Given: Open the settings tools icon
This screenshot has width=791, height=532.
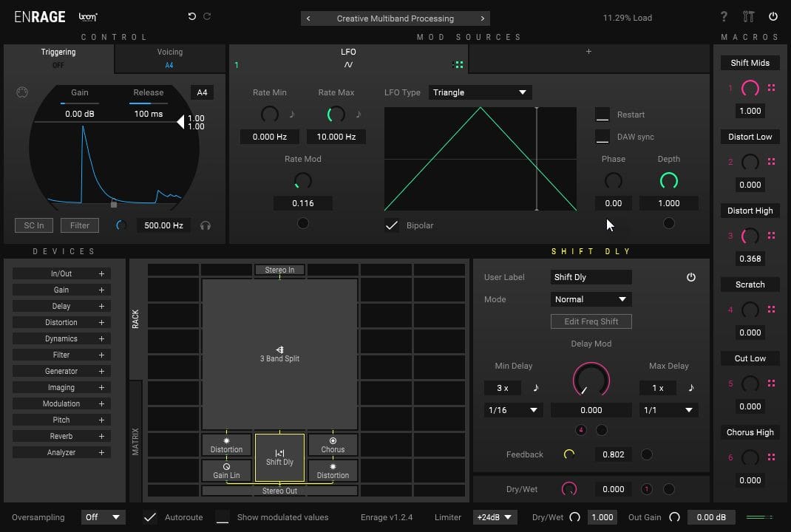Looking at the screenshot, I should coord(749,17).
